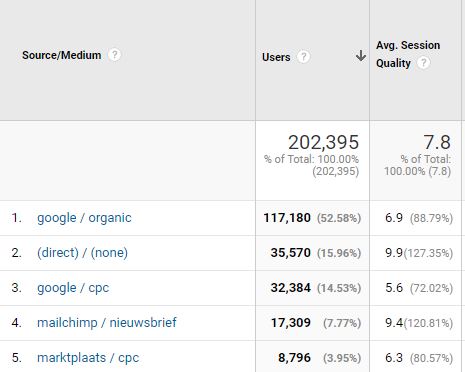
Task: Open the google / cpc link
Action: [x=73, y=288]
